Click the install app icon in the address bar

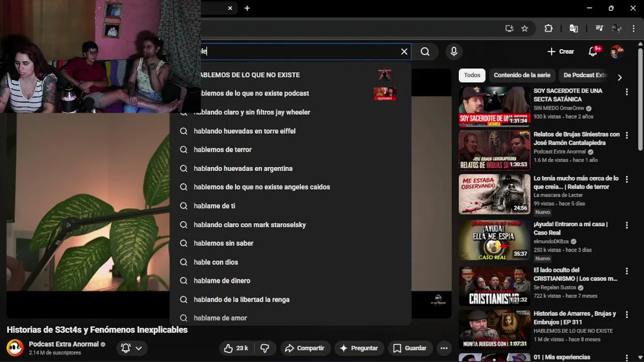509,29
